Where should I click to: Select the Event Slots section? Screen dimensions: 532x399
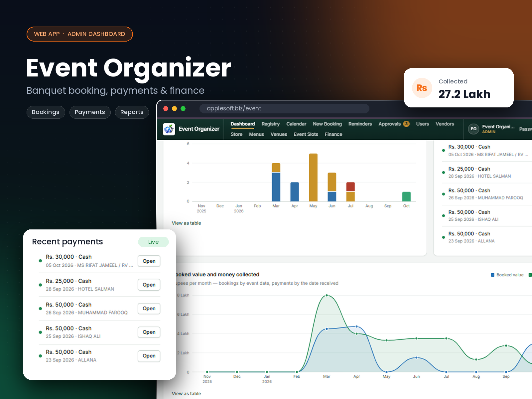306,134
